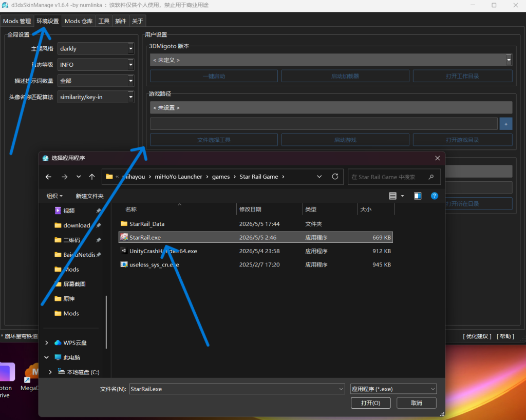The image size is (526, 420).
Task: Close the 选择应用程序 dialog
Action: pyautogui.click(x=438, y=158)
